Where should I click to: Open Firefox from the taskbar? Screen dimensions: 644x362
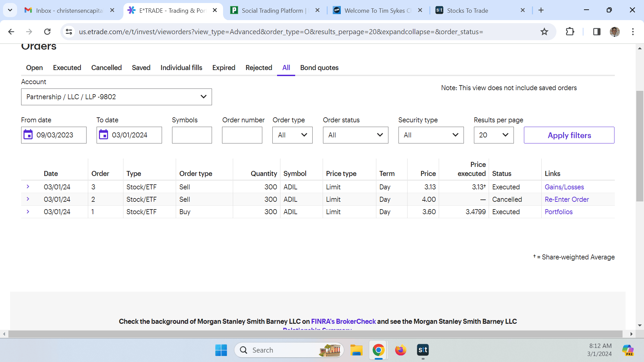click(x=400, y=350)
